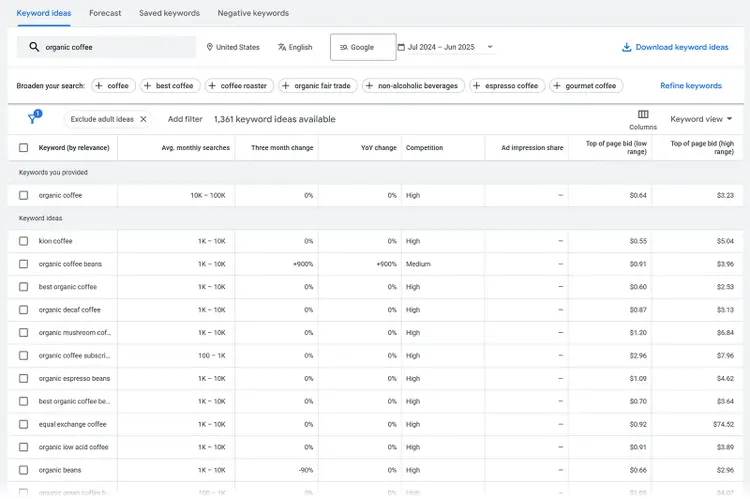
Task: Open the date range dropdown arrow
Action: (x=490, y=47)
